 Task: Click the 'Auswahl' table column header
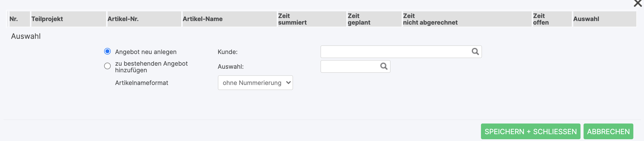coord(586,19)
